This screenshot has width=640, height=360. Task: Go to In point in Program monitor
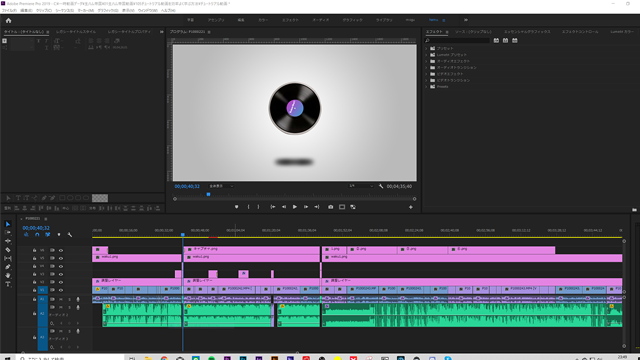(x=273, y=207)
